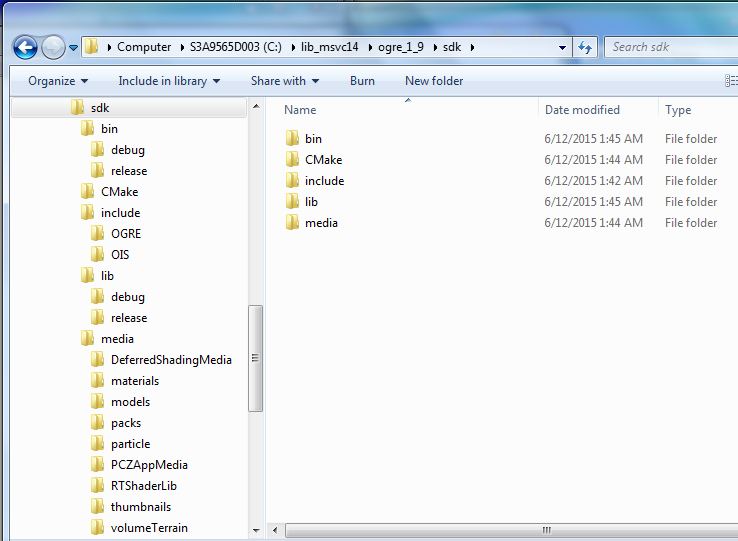Click DeferredShadingMedia folder icon in tree
This screenshot has height=541, width=738.
click(x=97, y=360)
